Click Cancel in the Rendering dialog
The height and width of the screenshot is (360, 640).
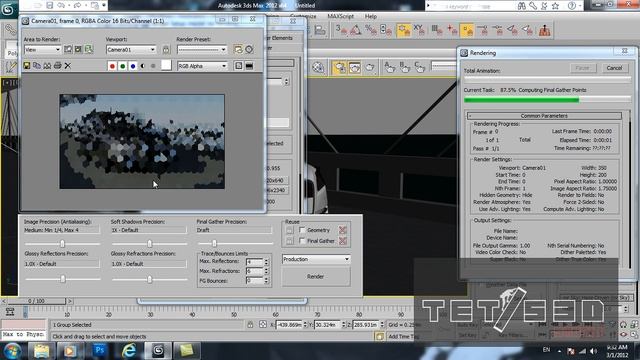[x=614, y=68]
